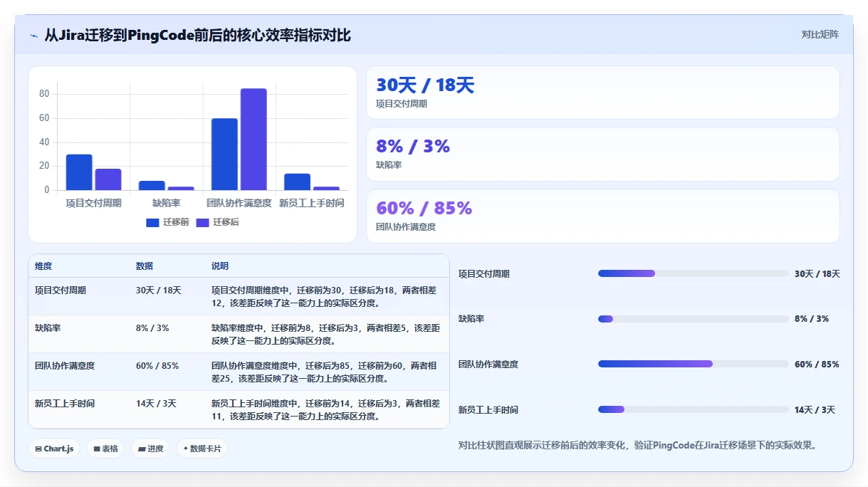Select the 30天 / 18天 stat card
The image size is (868, 487).
603,93
